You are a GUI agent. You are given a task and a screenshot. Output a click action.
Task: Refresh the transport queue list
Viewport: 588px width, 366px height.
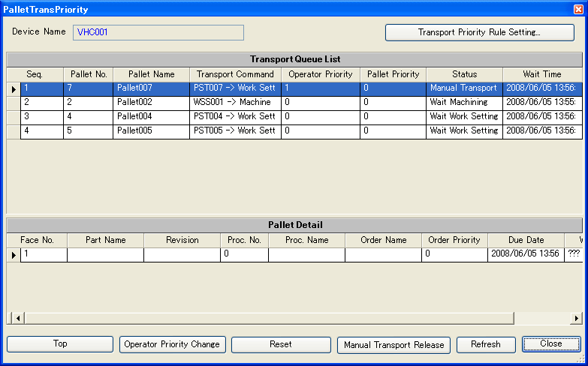tap(486, 345)
